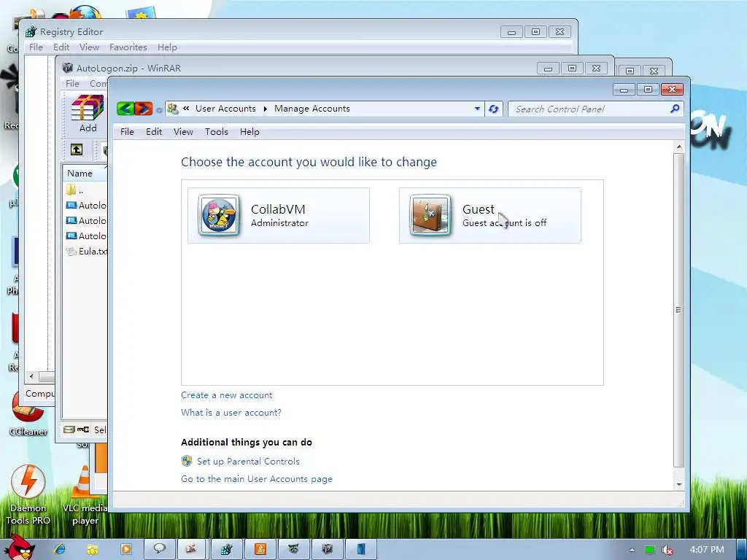The width and height of the screenshot is (747, 560).
Task: Open What is a user account help link
Action: point(231,413)
